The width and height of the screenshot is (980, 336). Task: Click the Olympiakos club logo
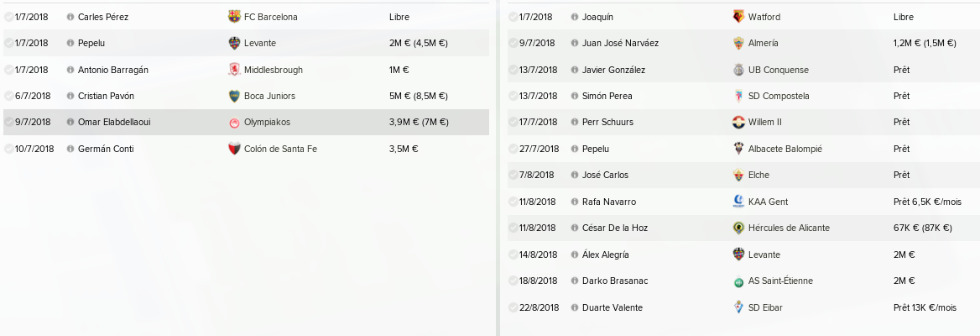point(234,123)
